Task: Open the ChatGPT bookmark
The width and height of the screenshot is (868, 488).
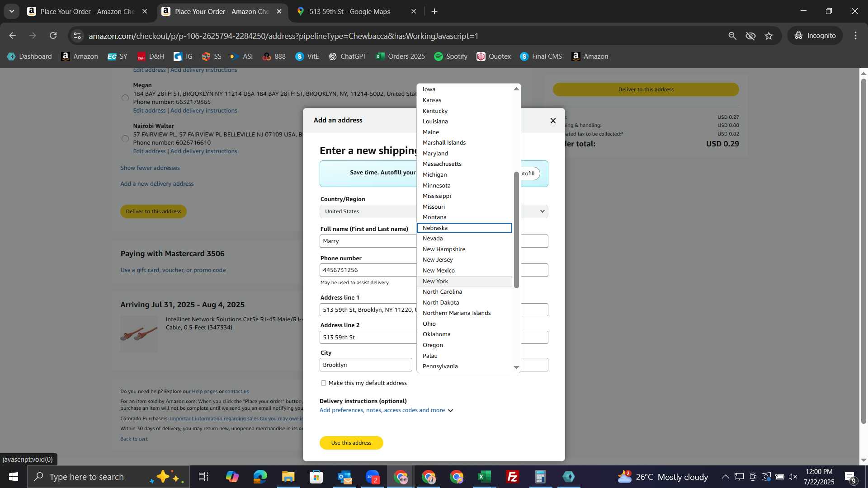Action: tap(348, 56)
